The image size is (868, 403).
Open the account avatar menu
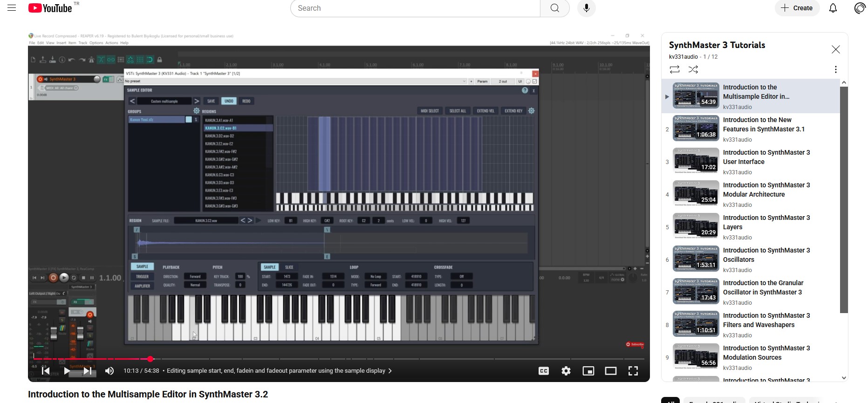tap(860, 8)
